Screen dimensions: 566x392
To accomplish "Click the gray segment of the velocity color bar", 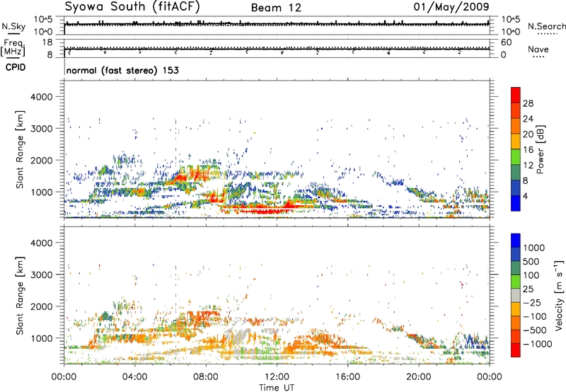I will pos(516,295).
